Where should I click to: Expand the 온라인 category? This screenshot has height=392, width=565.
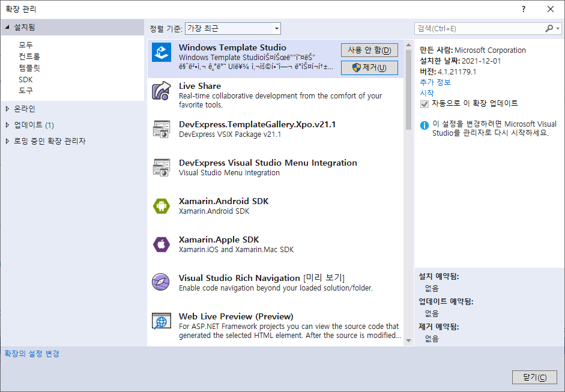(x=7, y=109)
